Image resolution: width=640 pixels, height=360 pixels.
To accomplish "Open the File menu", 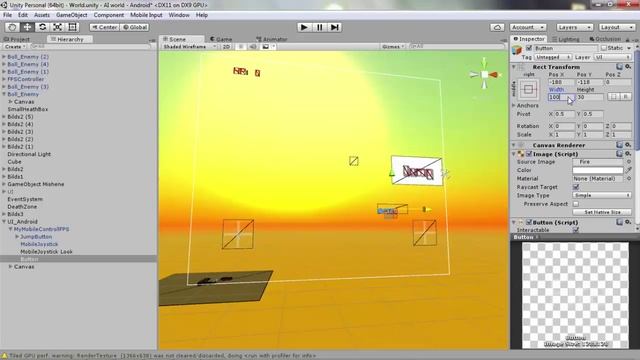I will (7, 15).
